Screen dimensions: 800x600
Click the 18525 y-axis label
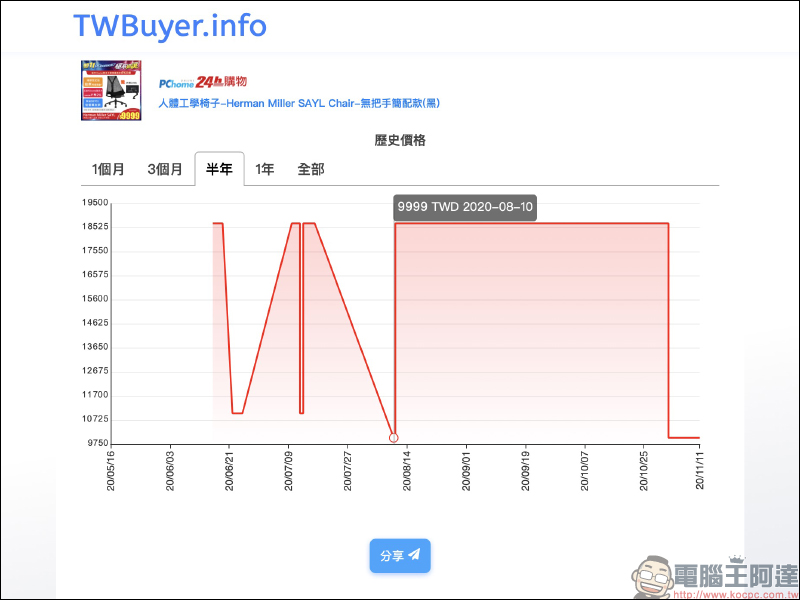(95, 227)
